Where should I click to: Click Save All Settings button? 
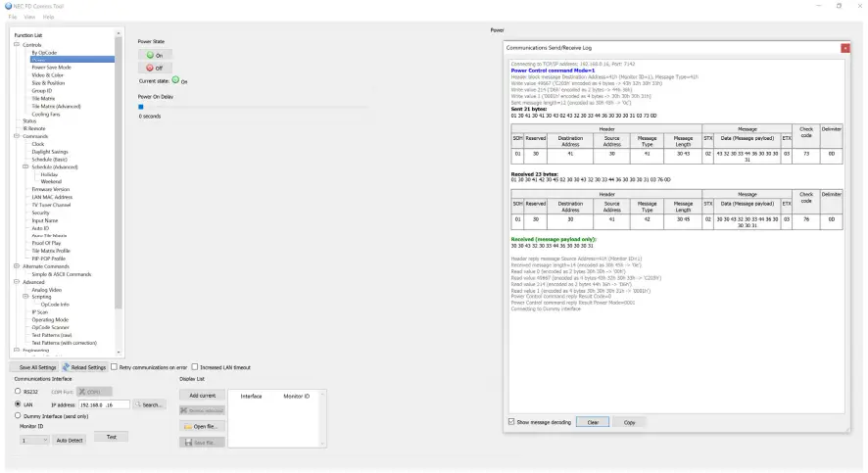[x=34, y=367]
